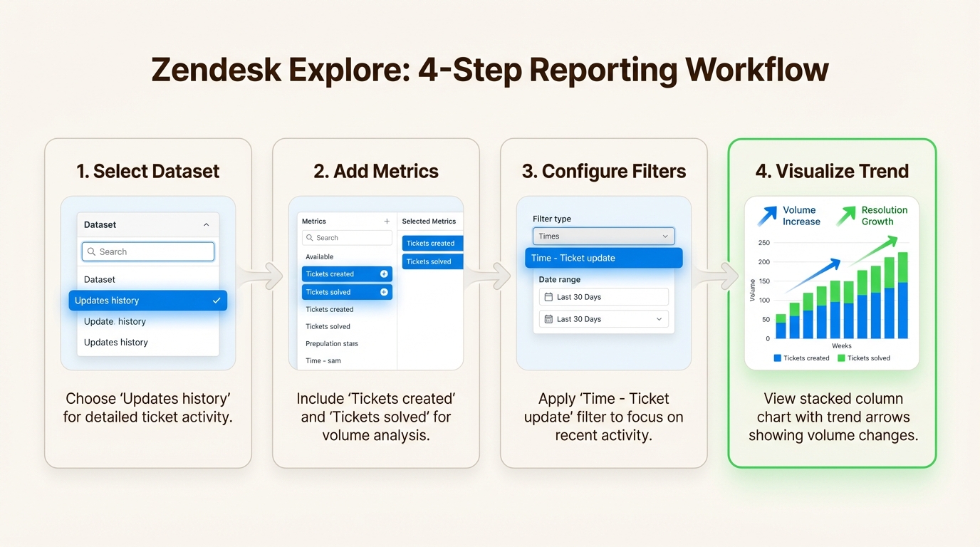This screenshot has width=980, height=547.
Task: Click the 'Tickets solved' chip in Selected Metrics
Action: pyautogui.click(x=432, y=261)
